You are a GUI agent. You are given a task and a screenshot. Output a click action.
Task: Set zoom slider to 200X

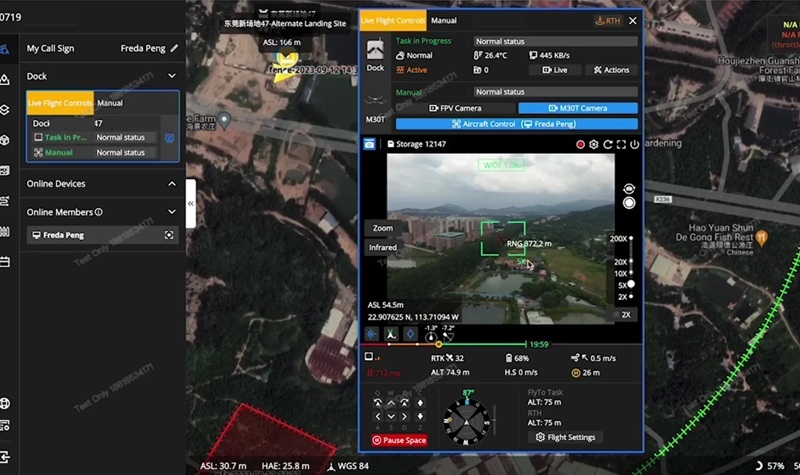pyautogui.click(x=631, y=238)
